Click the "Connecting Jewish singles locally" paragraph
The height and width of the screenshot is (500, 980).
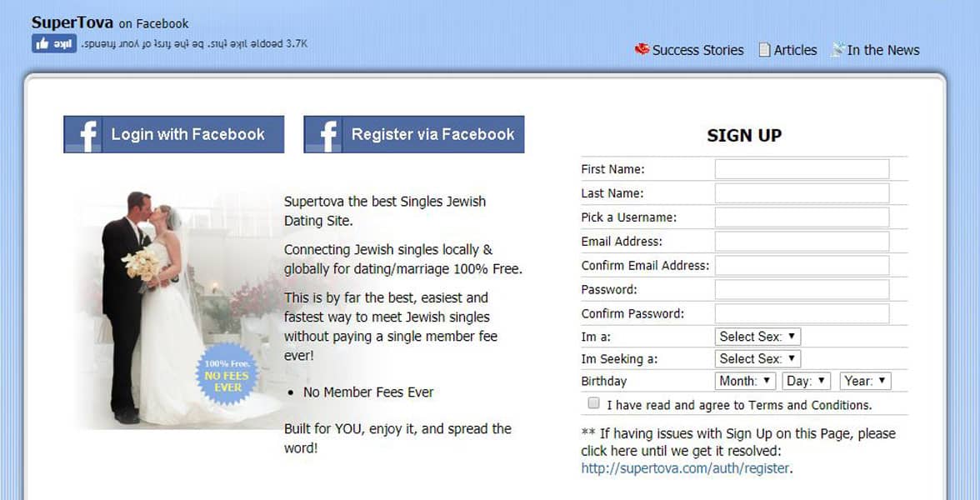(403, 258)
